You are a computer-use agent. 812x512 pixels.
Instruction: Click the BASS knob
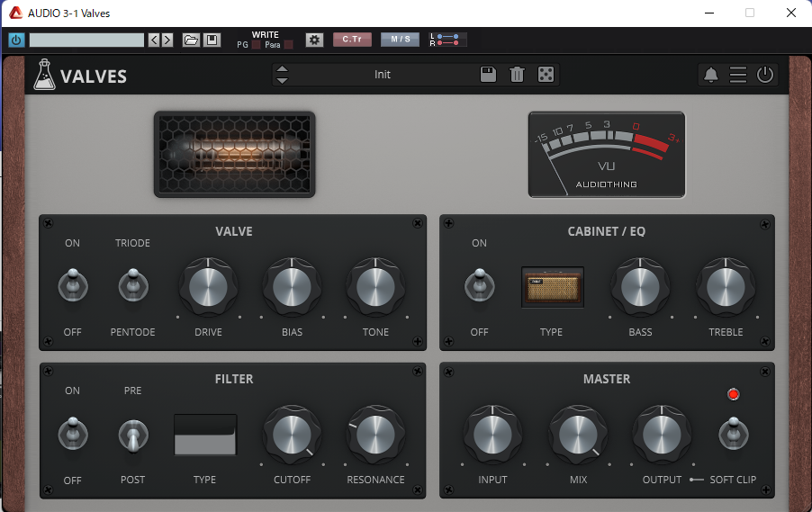[x=640, y=287]
